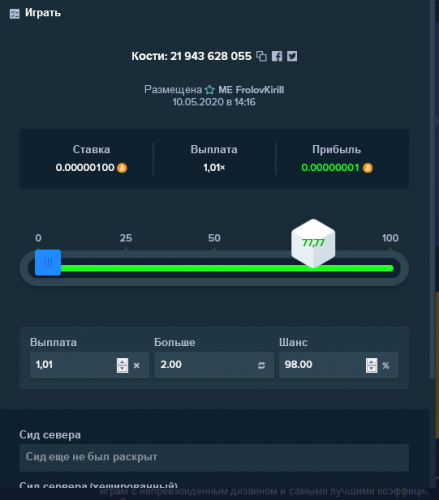Click the green Прибыль value 0.00000001
439x500 pixels.
(330, 167)
